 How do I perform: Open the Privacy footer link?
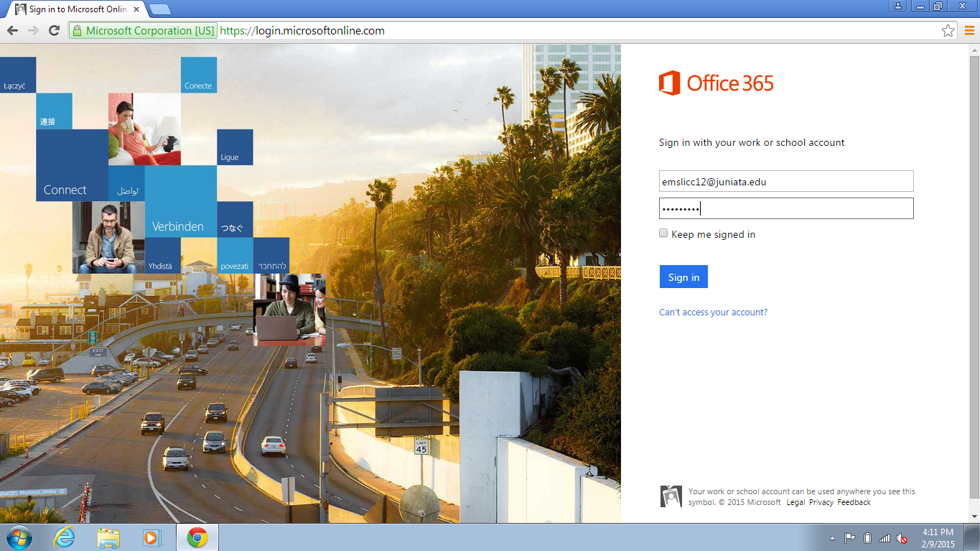[x=821, y=502]
